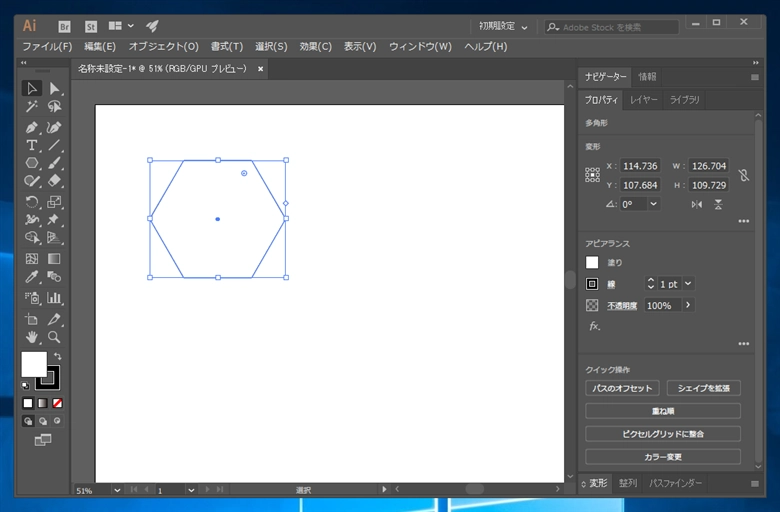Select the Zoom magnifier tool
This screenshot has height=512, width=780.
[54, 337]
